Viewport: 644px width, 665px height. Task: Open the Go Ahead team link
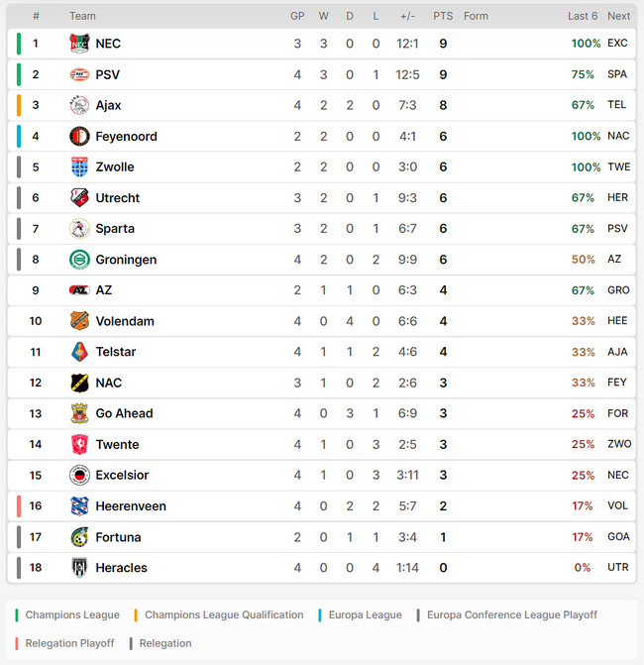124,413
